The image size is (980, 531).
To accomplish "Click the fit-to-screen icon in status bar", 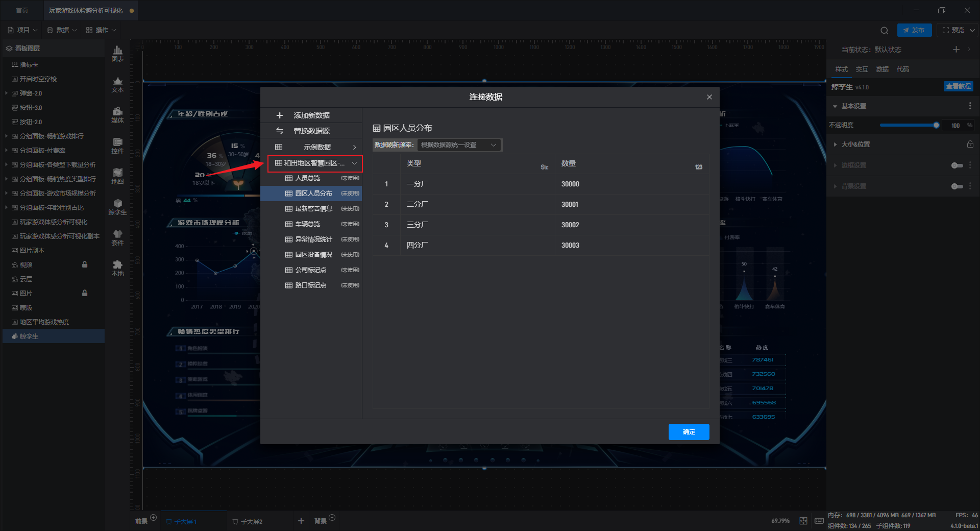I will 803,521.
